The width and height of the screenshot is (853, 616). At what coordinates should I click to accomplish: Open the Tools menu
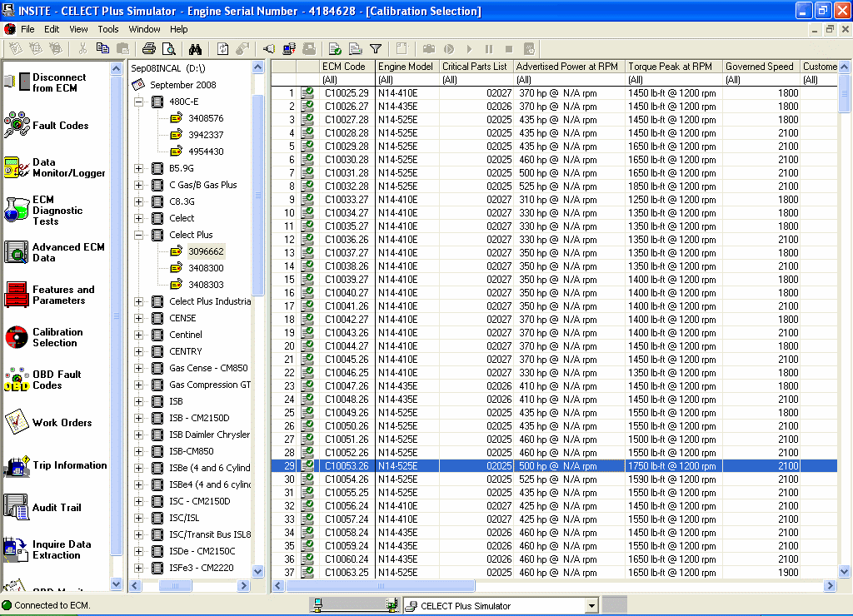click(x=107, y=29)
